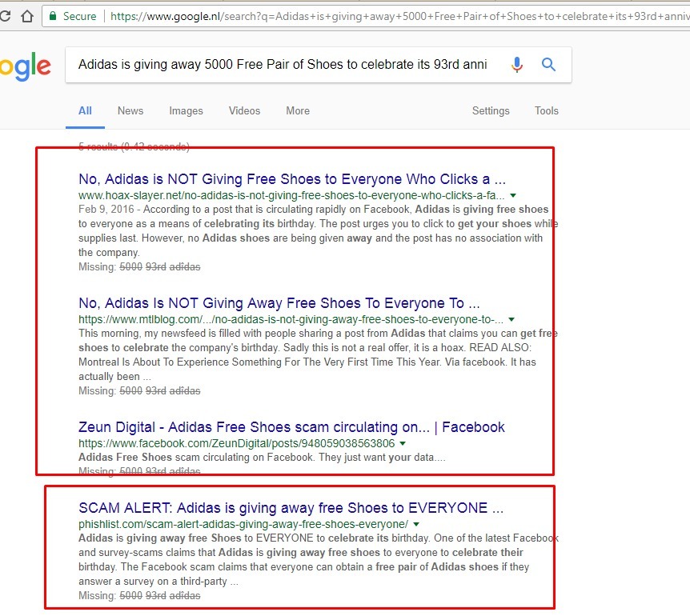This screenshot has width=690, height=616.
Task: Open 'SCAM ALERT: Adidas is giving away' result
Action: tap(291, 508)
